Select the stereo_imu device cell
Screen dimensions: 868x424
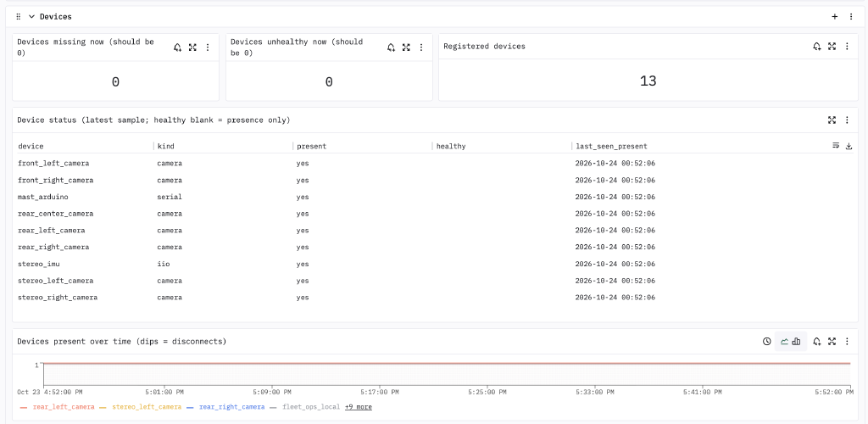pyautogui.click(x=39, y=264)
